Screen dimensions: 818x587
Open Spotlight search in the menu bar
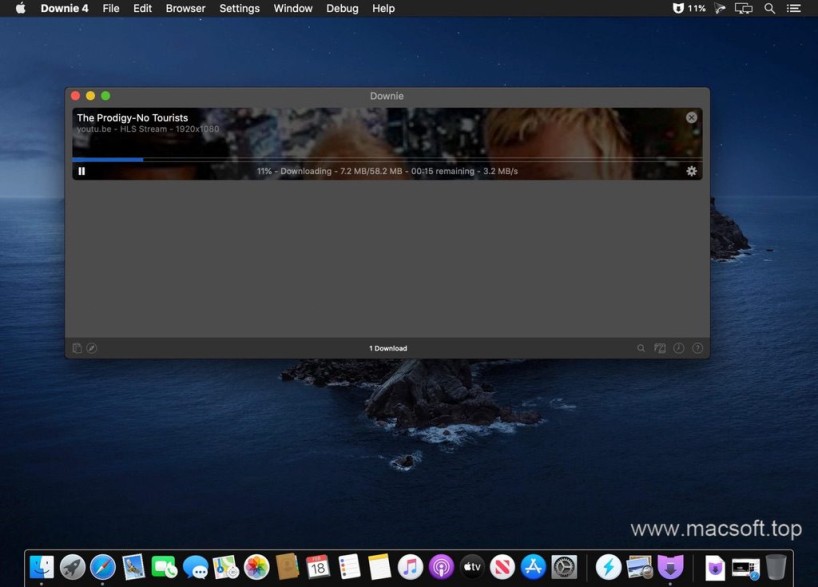click(x=769, y=8)
